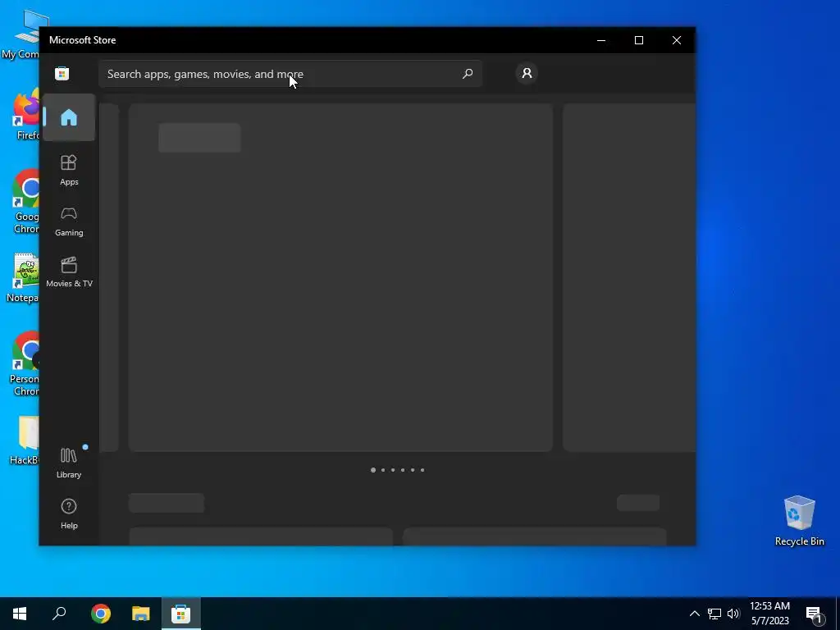Open the Apps section
Screen dimensions: 840x630
[69, 171]
